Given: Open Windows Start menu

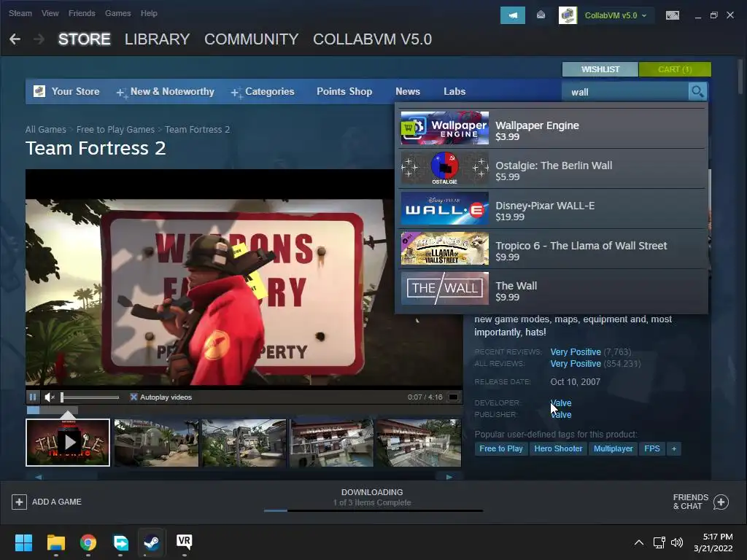Looking at the screenshot, I should click(23, 542).
